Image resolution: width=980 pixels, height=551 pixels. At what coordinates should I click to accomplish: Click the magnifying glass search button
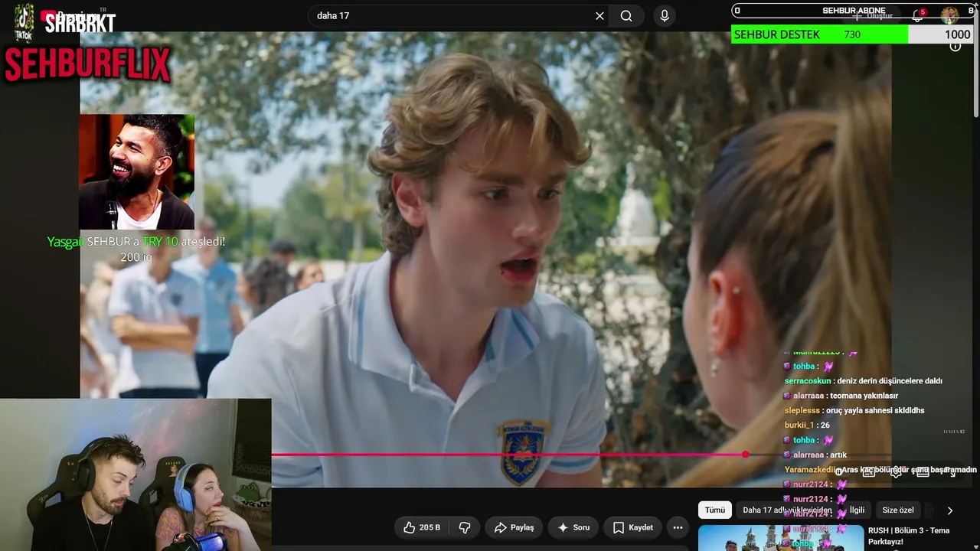pos(626,16)
